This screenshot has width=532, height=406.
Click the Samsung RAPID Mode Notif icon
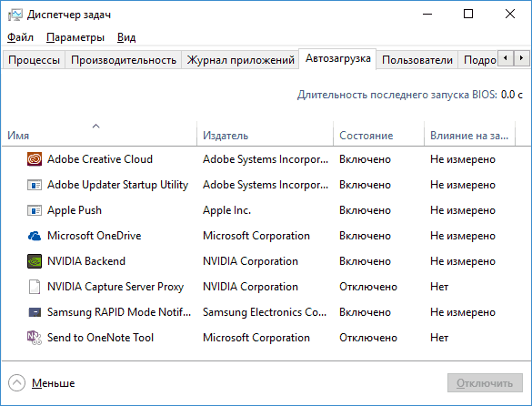(x=35, y=312)
